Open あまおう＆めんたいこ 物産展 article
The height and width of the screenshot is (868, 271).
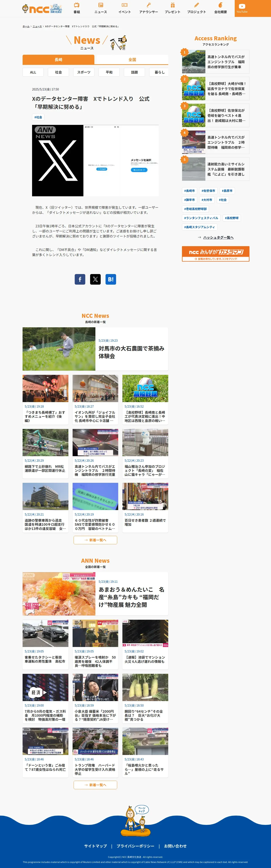pos(95,594)
